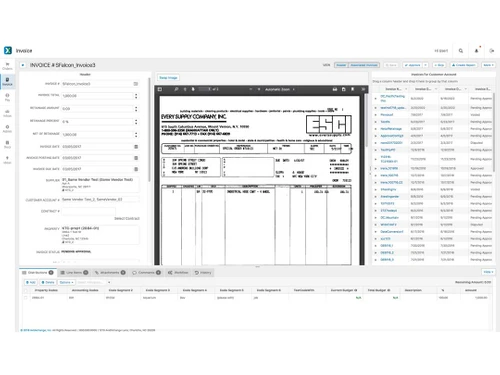Click the Skip button
Viewport: 500px width, 375px height.
tap(439, 65)
